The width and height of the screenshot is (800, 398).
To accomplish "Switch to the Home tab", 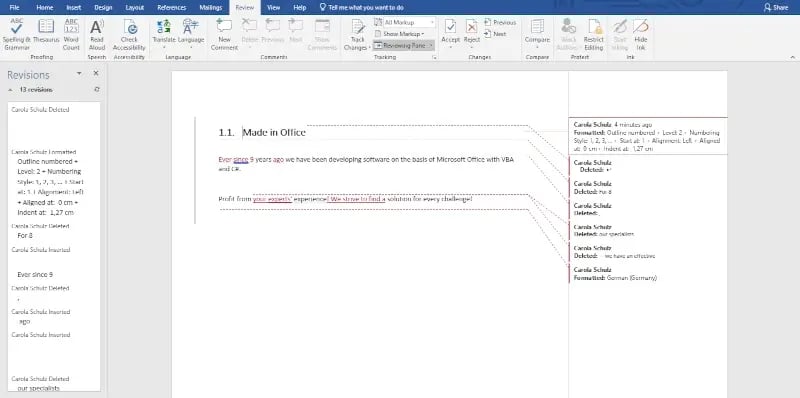I will 45,8.
